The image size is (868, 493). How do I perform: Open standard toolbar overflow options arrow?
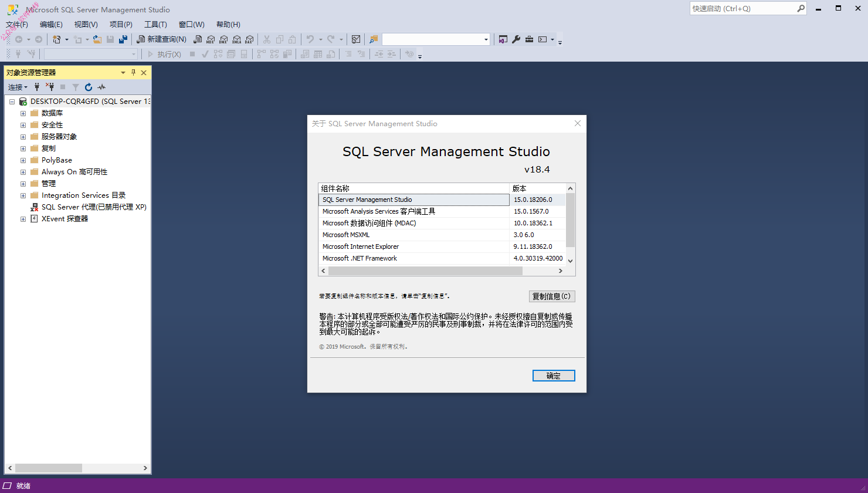pyautogui.click(x=560, y=42)
